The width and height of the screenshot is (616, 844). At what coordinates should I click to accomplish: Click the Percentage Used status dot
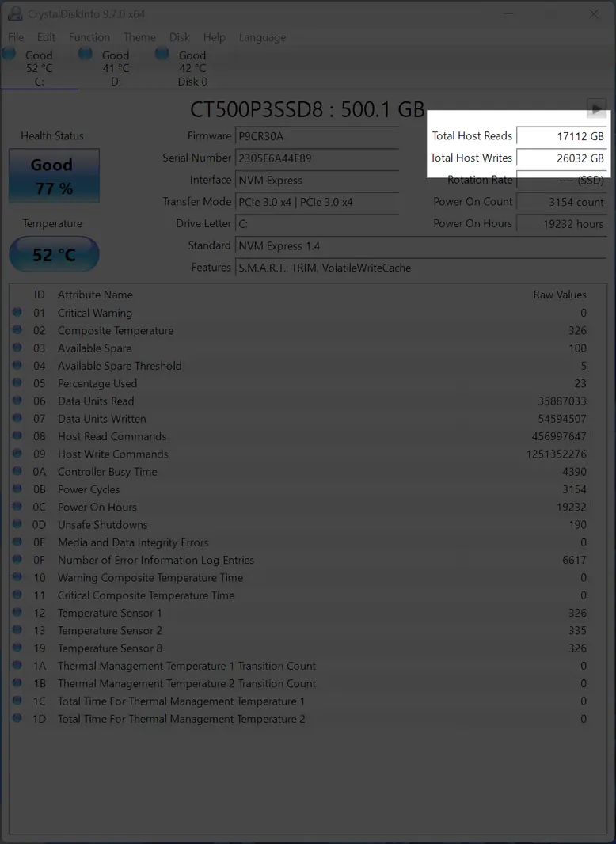click(17, 382)
